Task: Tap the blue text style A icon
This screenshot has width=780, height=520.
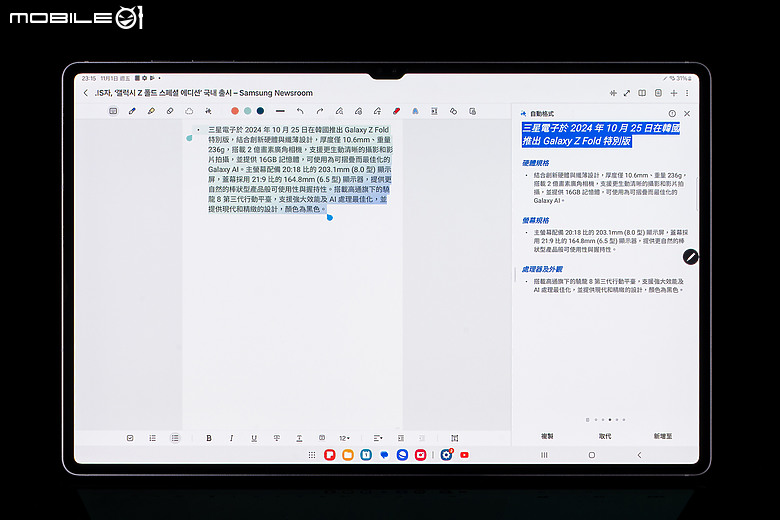Action: click(x=415, y=111)
